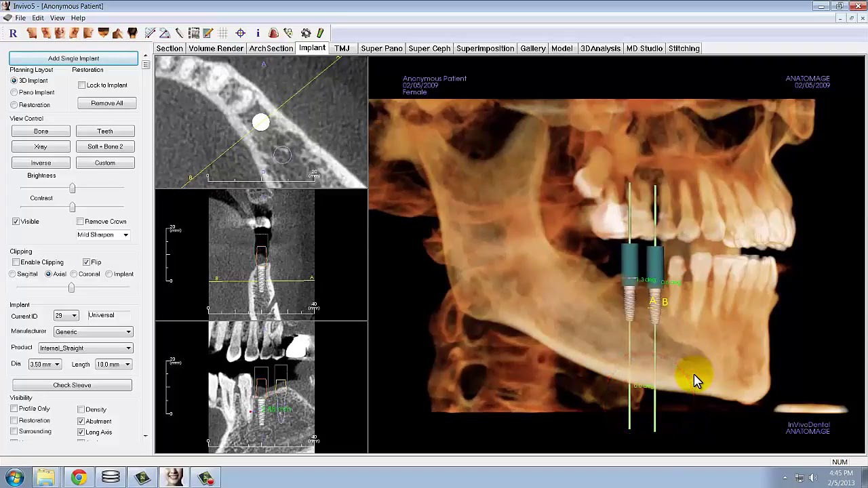Open the gear preferences icon
Viewport: 868px width, 488px height.
click(x=306, y=33)
